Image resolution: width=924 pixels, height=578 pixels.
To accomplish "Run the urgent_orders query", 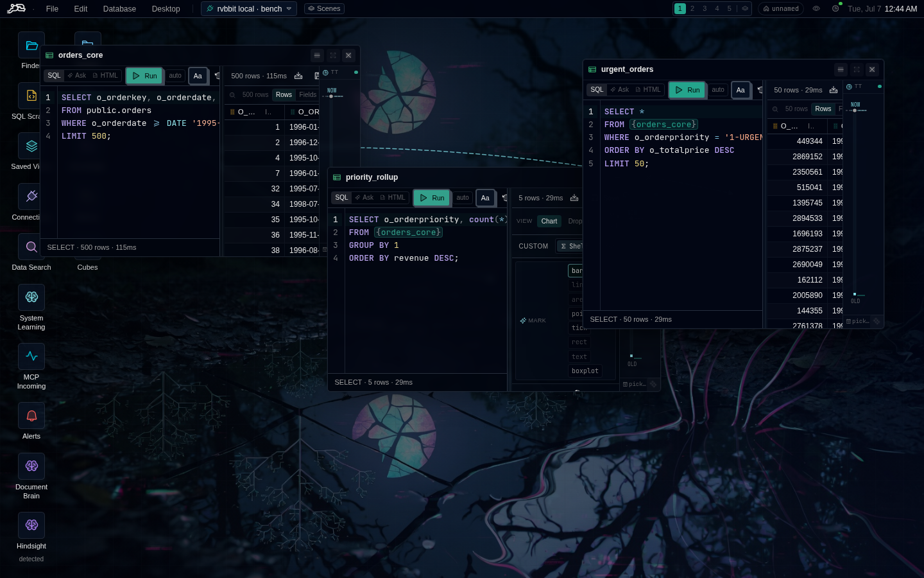I will 687,90.
